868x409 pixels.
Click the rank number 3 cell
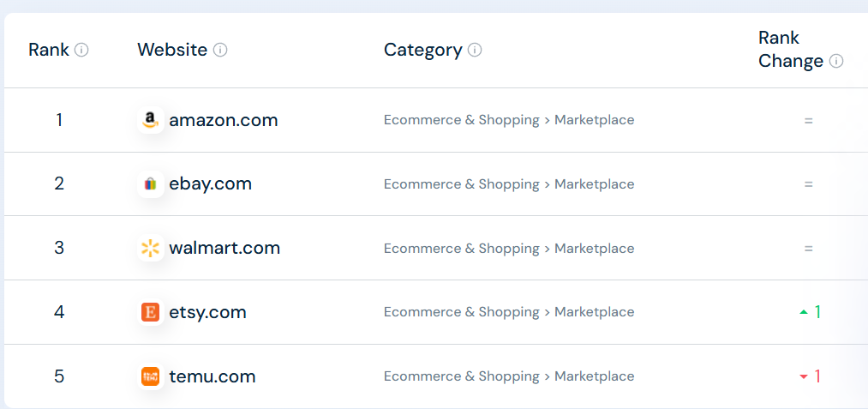(x=59, y=249)
